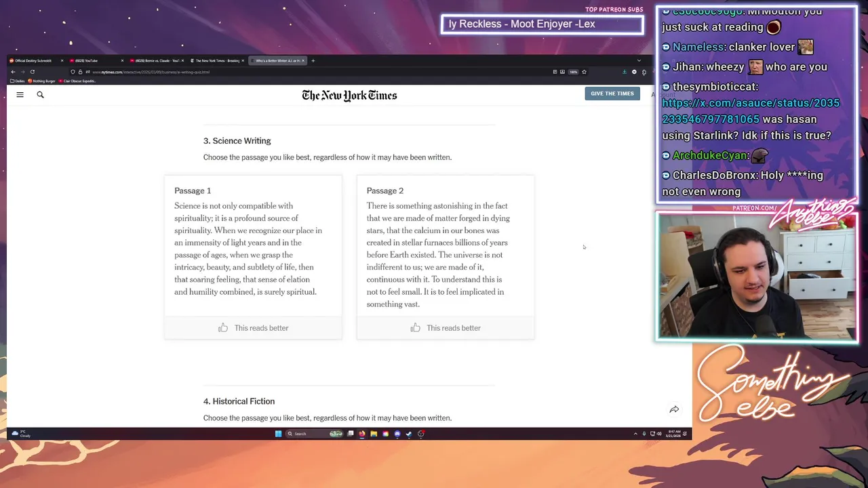The height and width of the screenshot is (488, 868).
Task: Close the Official Destiny Subreddit tab
Action: point(62,61)
